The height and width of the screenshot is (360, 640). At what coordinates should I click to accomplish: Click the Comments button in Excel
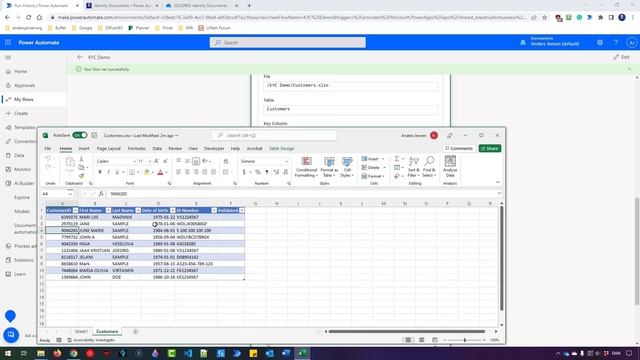pos(459,149)
